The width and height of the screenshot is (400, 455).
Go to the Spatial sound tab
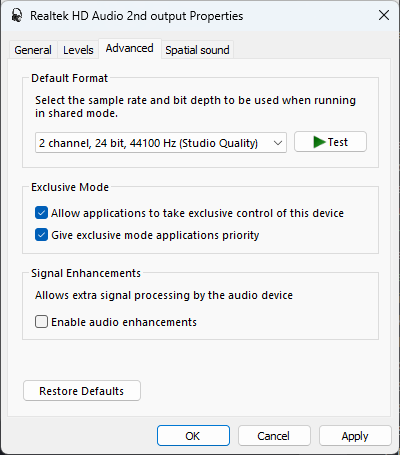pyautogui.click(x=197, y=50)
